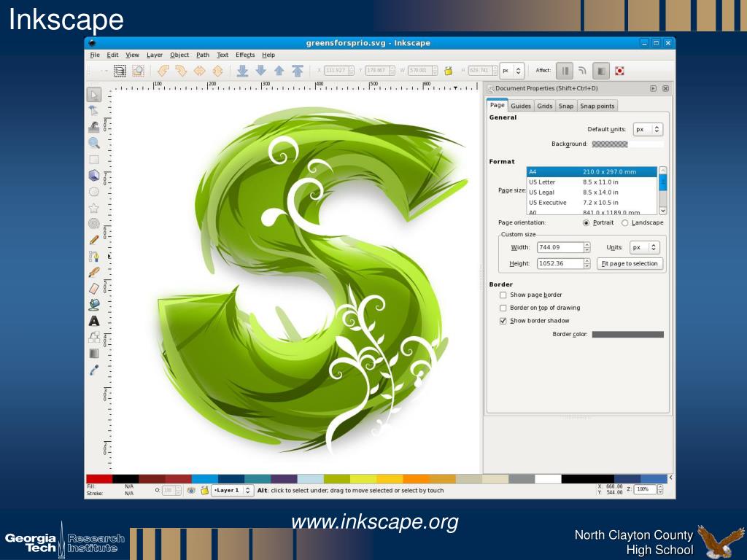The image size is (747, 560).
Task: Raise selection one step icon
Action: 279,71
